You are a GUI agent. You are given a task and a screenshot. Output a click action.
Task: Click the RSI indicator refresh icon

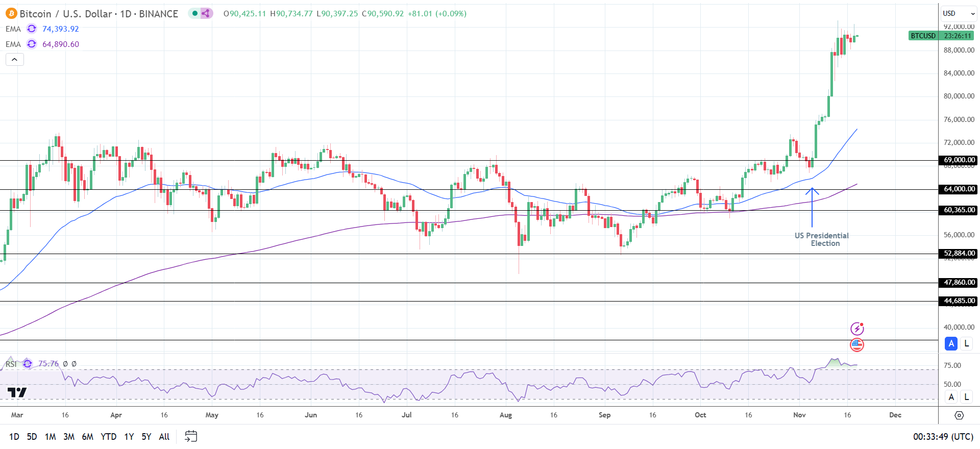[x=28, y=364]
